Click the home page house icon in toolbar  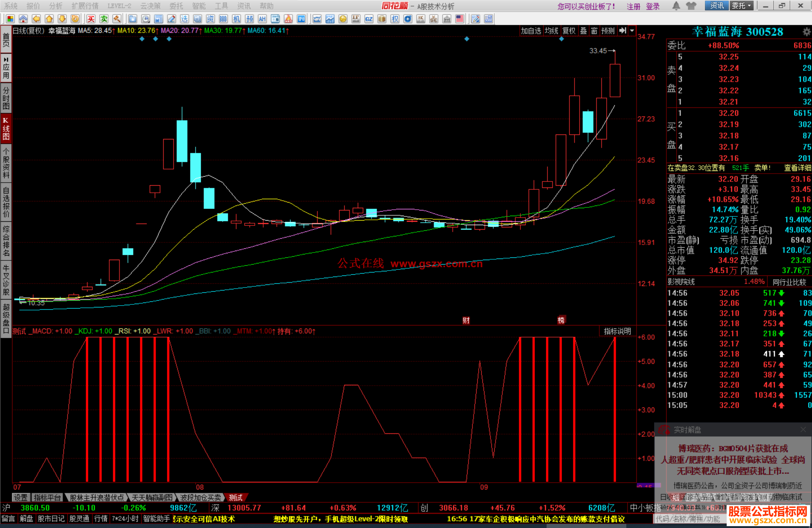click(x=23, y=19)
